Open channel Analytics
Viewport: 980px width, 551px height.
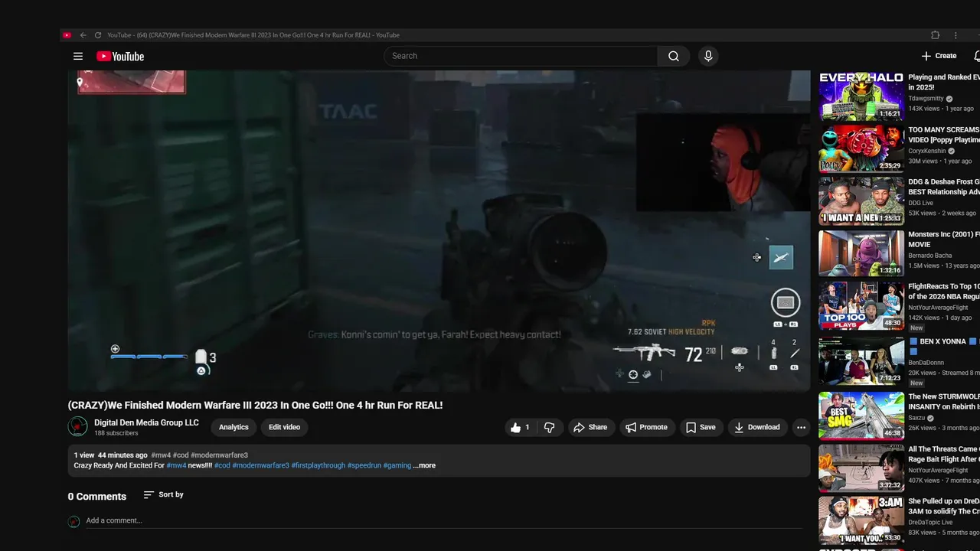tap(234, 427)
